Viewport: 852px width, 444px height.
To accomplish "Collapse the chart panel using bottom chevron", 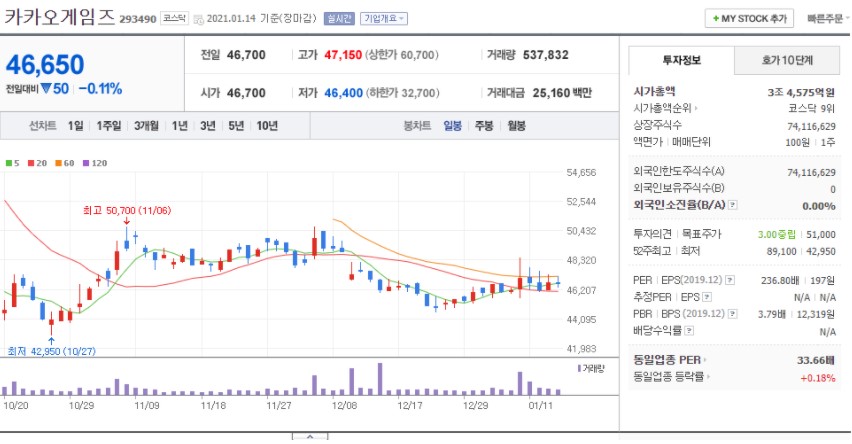I will click(x=310, y=437).
